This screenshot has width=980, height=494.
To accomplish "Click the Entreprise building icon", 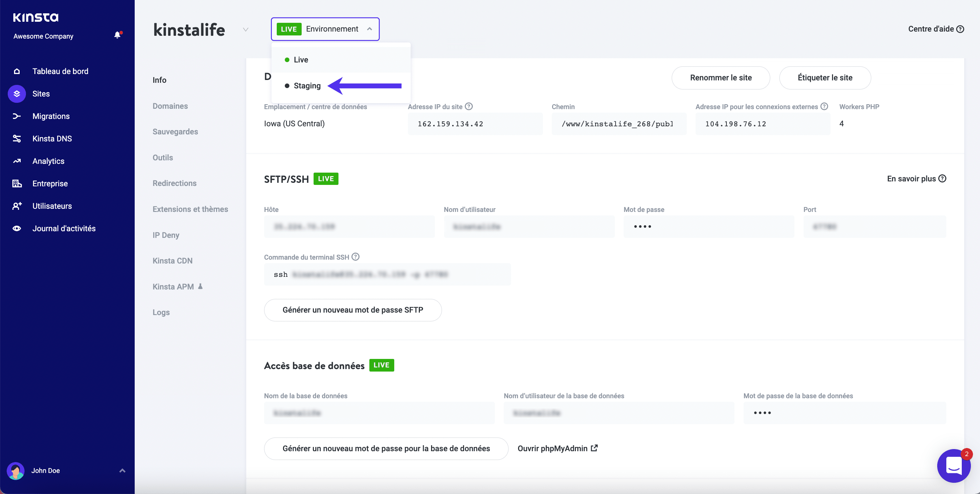I will pos(17,183).
